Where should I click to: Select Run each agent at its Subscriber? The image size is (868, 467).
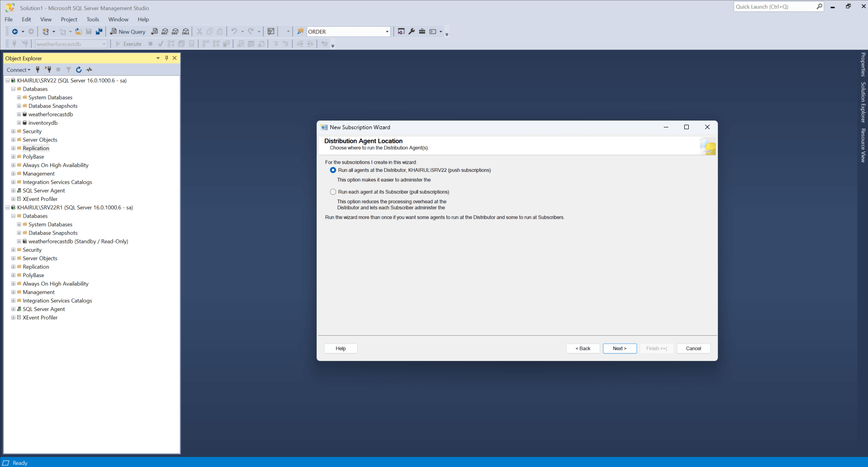(333, 192)
